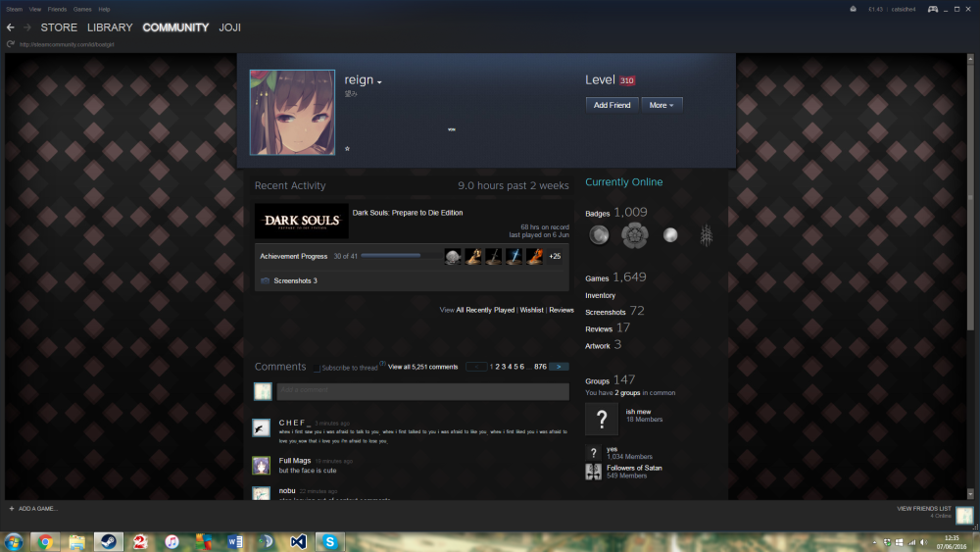View the fifth Dark Souls achievement icon
980x552 pixels.
pyautogui.click(x=534, y=256)
